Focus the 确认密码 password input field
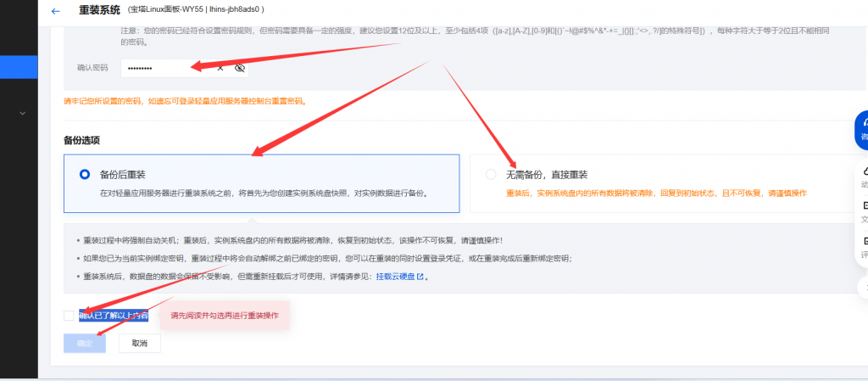868x381 pixels. point(184,68)
